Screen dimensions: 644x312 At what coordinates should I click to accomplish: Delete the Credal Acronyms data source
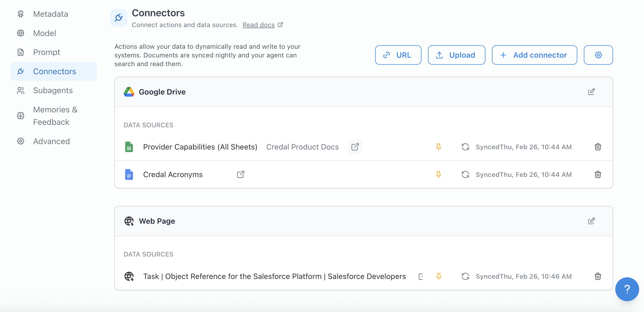(x=598, y=174)
